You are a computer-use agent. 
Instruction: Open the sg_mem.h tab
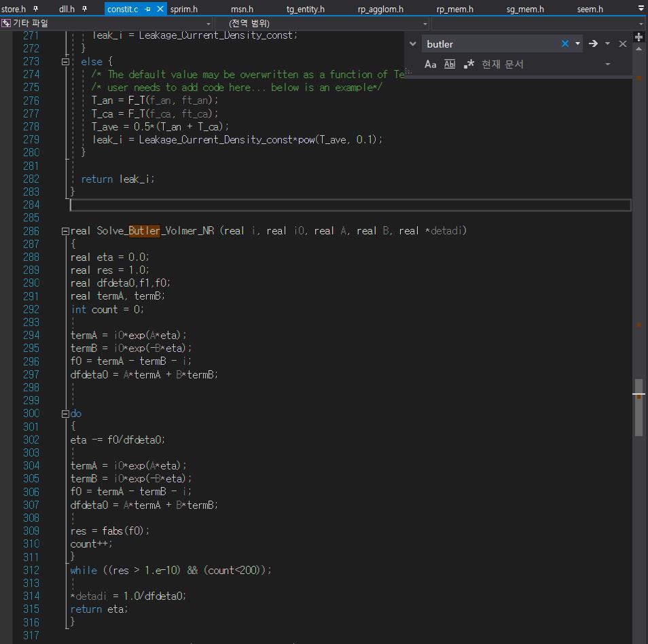[525, 9]
